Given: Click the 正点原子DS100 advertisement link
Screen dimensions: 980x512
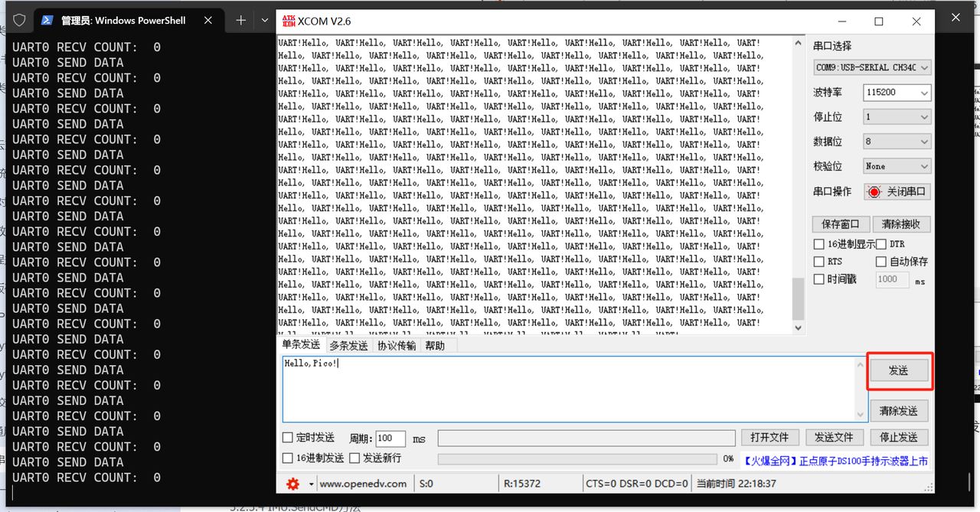Looking at the screenshot, I should click(835, 461).
